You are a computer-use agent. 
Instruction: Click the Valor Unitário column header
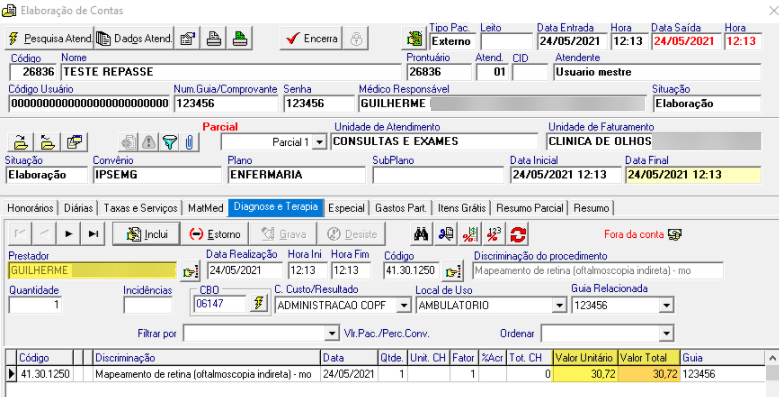pyautogui.click(x=585, y=358)
